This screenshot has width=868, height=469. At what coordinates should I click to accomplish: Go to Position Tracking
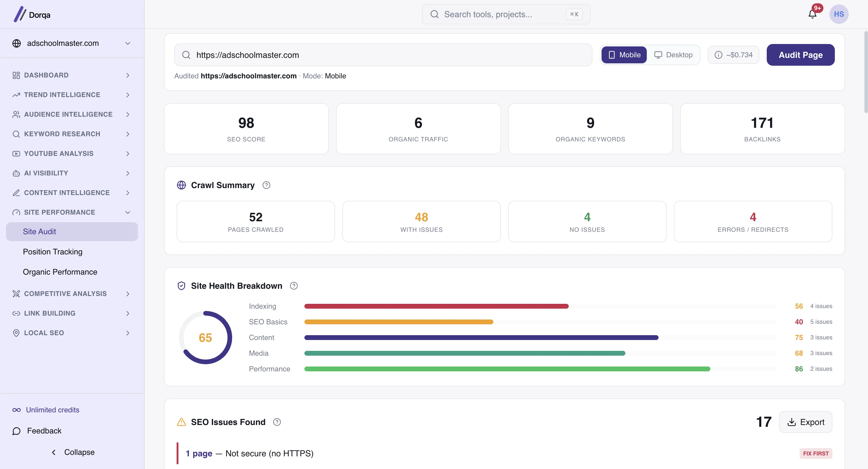tap(72, 252)
